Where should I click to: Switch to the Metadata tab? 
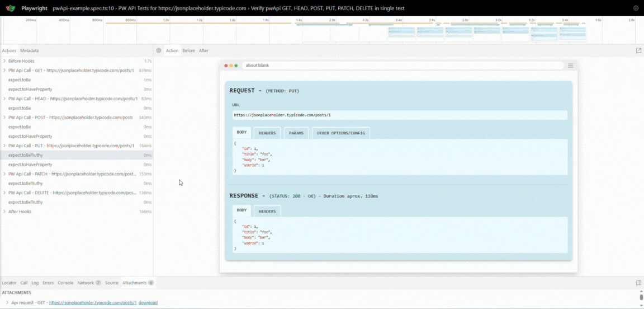(x=30, y=50)
